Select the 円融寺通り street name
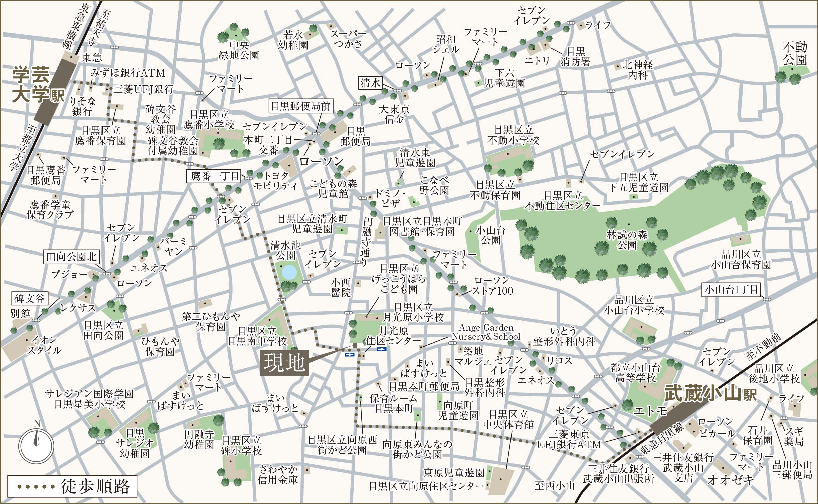 tap(366, 242)
